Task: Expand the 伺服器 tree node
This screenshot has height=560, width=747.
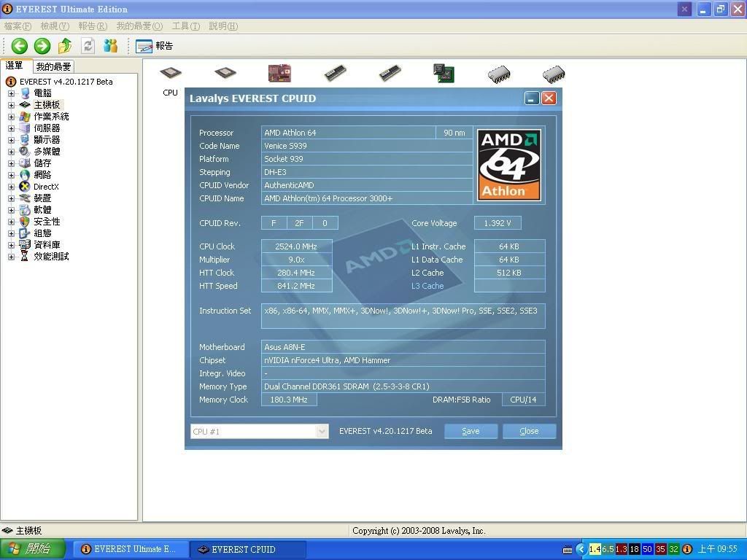Action: click(x=11, y=128)
